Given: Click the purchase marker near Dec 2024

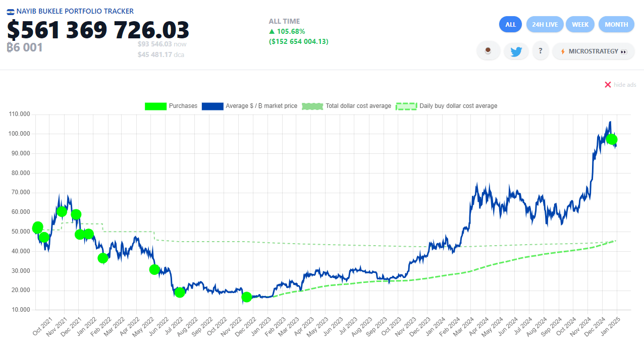Looking at the screenshot, I should (x=612, y=139).
